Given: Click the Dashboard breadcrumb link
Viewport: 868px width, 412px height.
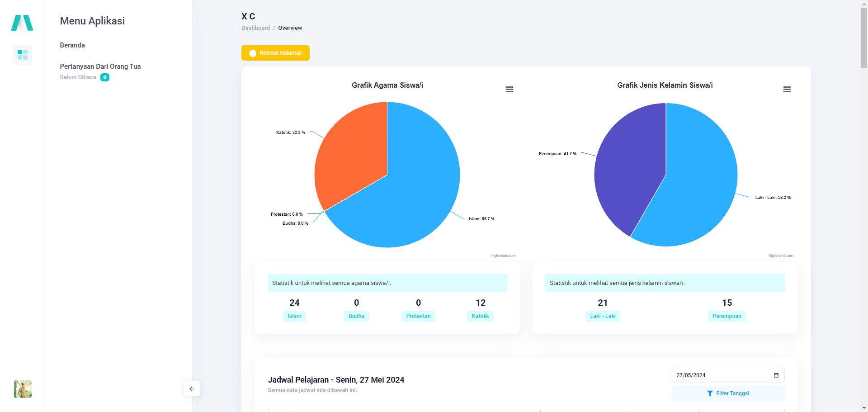Looking at the screenshot, I should coord(255,28).
